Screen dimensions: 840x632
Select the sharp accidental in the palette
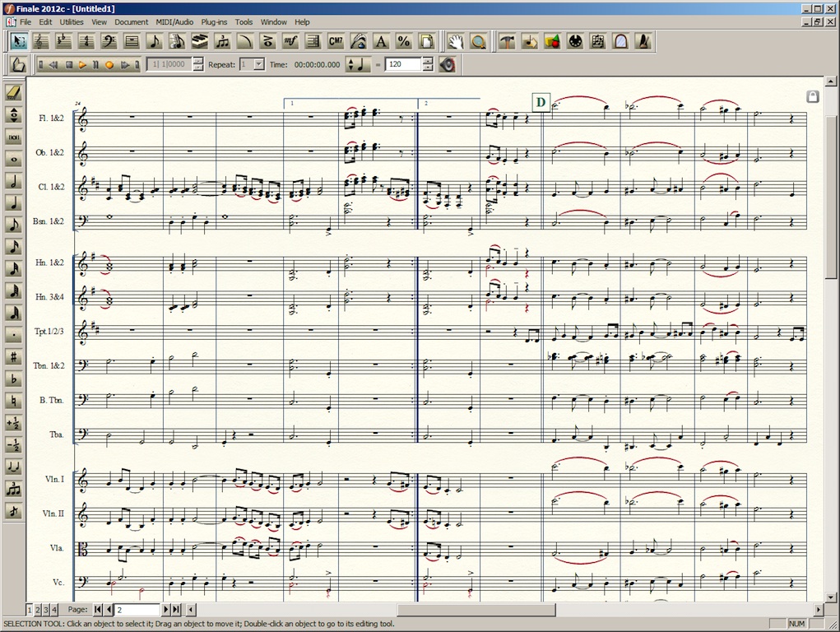point(13,357)
